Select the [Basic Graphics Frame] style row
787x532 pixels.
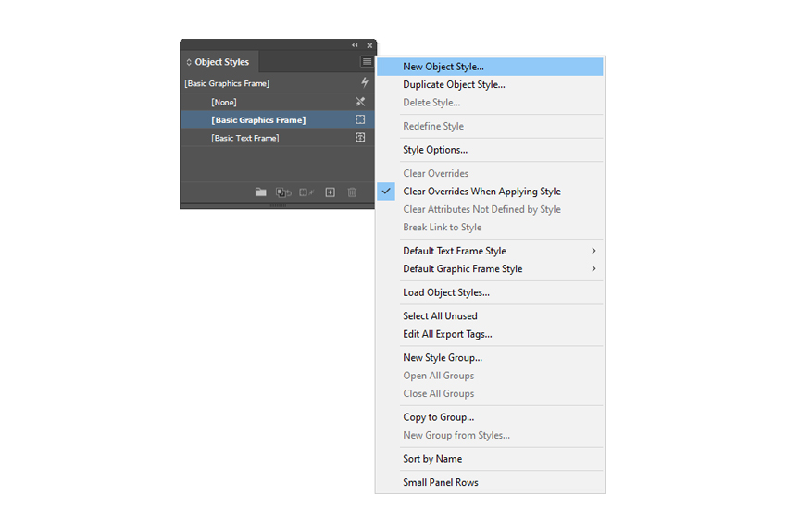coord(278,120)
